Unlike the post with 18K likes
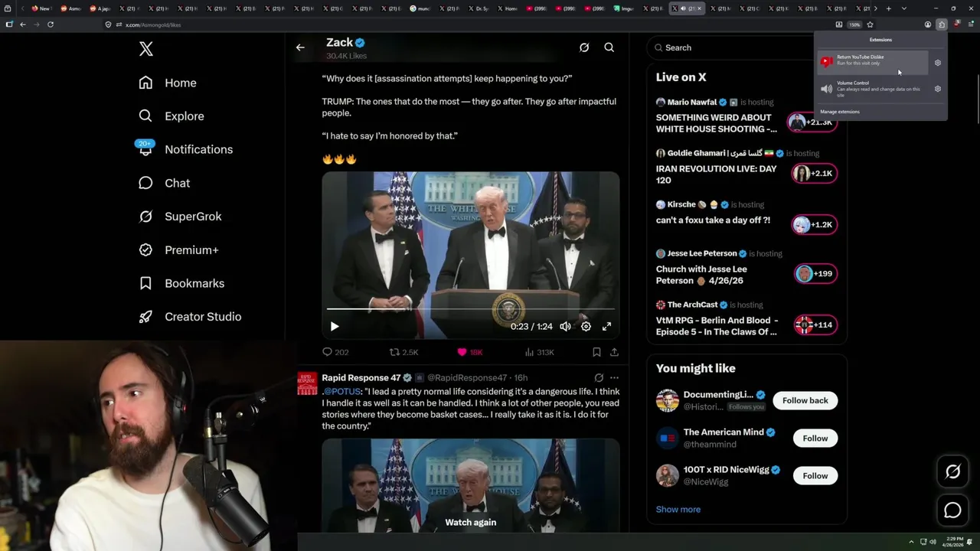 470,352
